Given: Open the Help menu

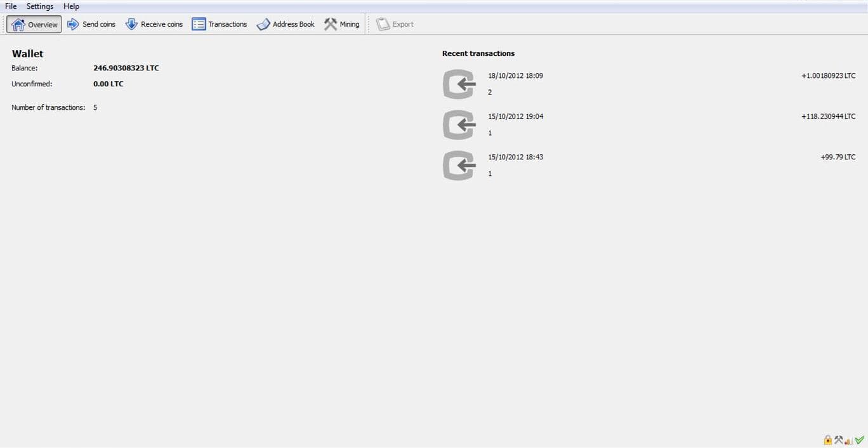Looking at the screenshot, I should pos(71,6).
